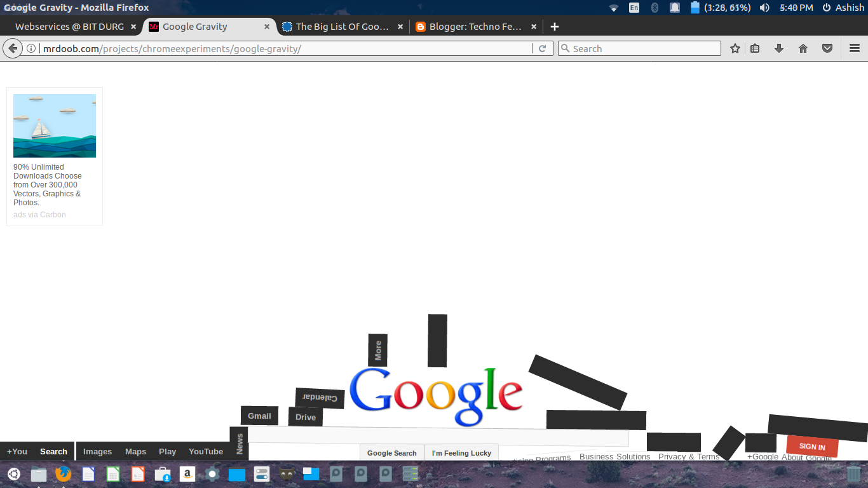This screenshot has height=488, width=868.
Task: Open site identity info icon in address bar
Action: [x=31, y=48]
